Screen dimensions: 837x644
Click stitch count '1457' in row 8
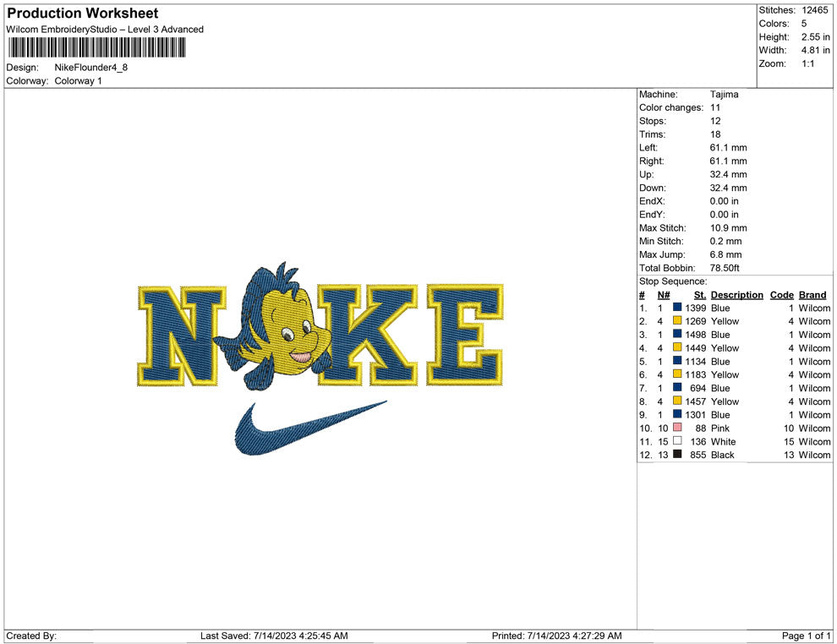(x=696, y=401)
